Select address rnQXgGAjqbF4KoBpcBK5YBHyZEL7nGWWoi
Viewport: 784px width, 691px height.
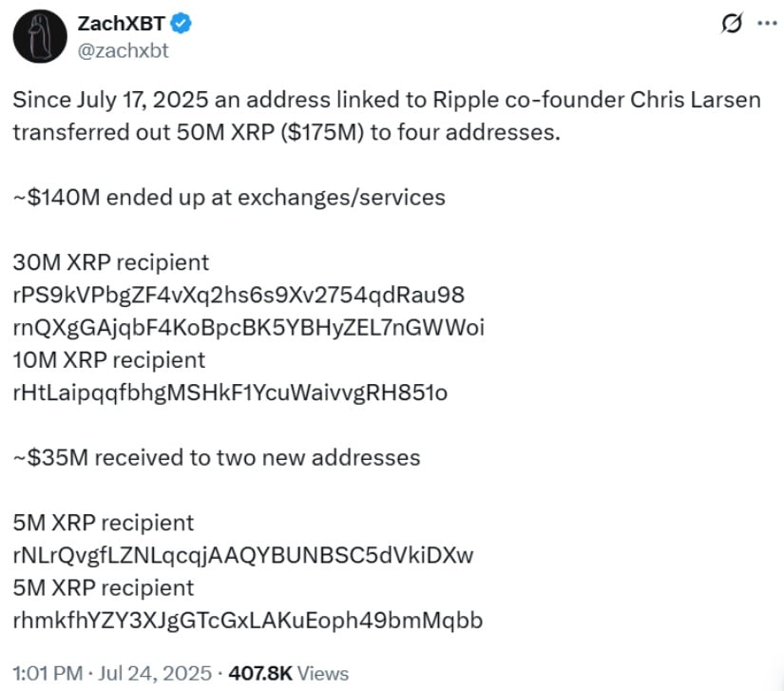coord(248,328)
